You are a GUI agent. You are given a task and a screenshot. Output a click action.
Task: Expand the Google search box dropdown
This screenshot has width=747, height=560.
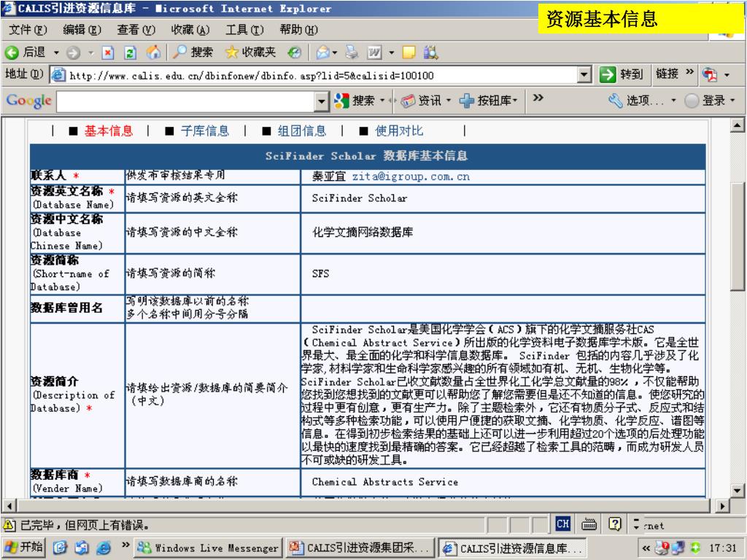[x=322, y=101]
